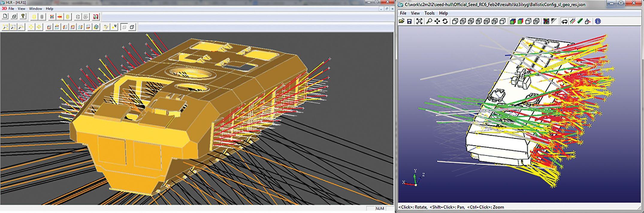The height and width of the screenshot is (213, 644).
Task: Click the red and green icon ending HLR top toolbar
Action: coord(96,17)
